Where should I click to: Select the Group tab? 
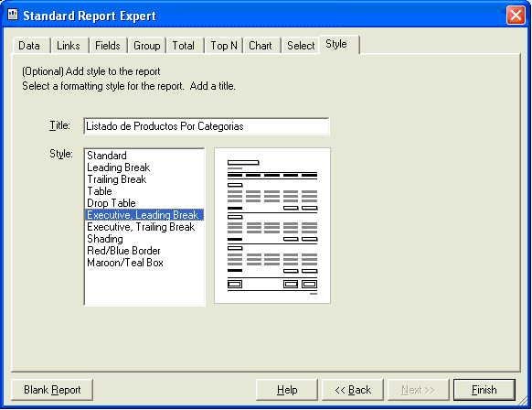tap(146, 46)
